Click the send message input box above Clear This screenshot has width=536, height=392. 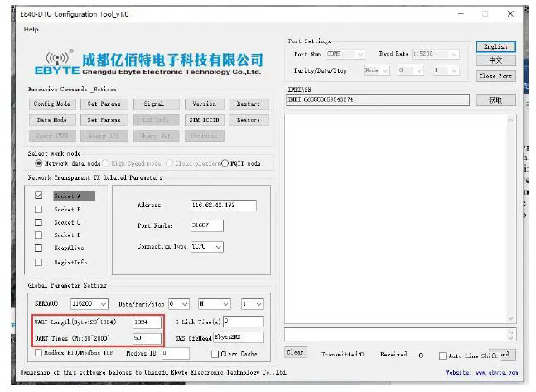pyautogui.click(x=400, y=335)
